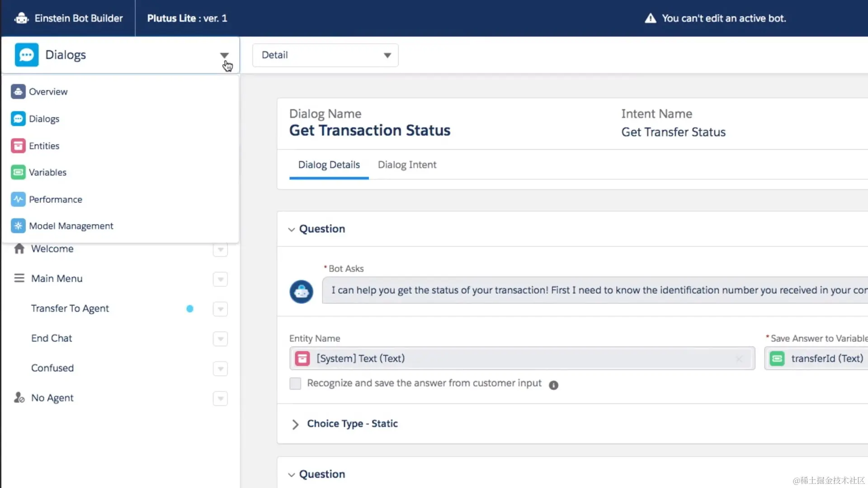Enable Recognize and save answer checkbox
The height and width of the screenshot is (488, 868).
(295, 384)
